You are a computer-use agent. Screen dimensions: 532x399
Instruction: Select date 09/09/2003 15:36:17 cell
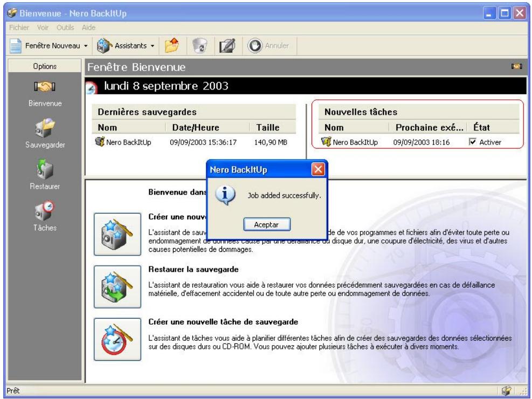point(203,142)
